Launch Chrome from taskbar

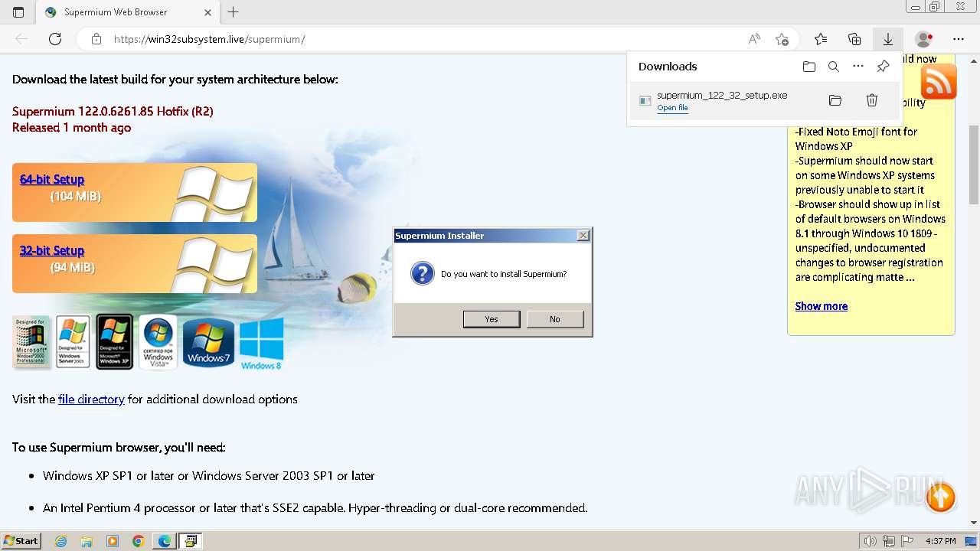click(x=139, y=541)
